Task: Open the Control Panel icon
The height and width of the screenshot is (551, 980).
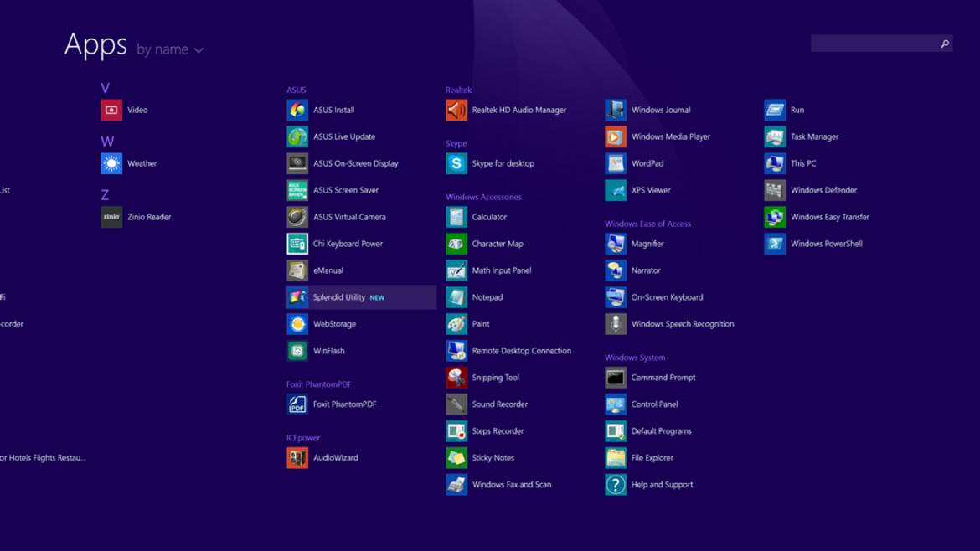Action: [616, 404]
